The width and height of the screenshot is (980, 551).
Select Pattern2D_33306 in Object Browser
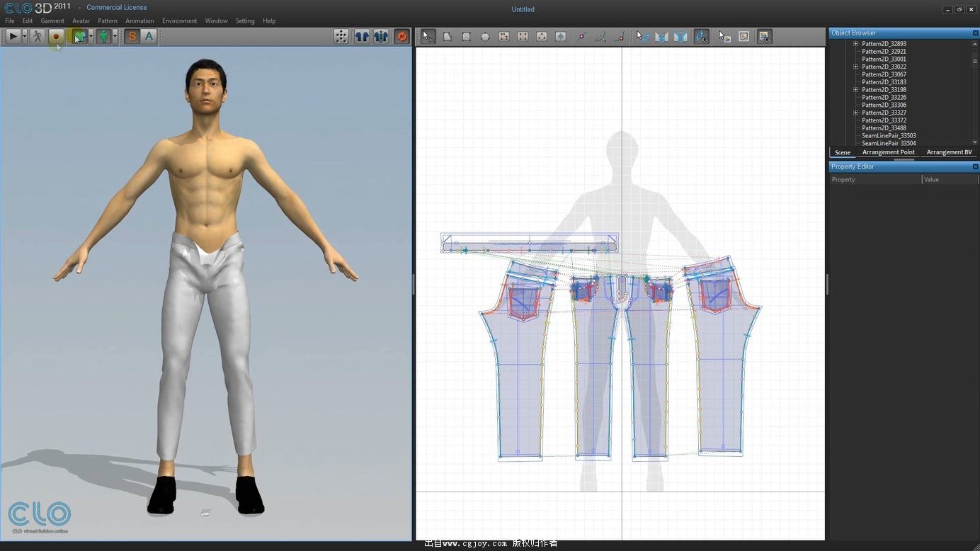[884, 105]
